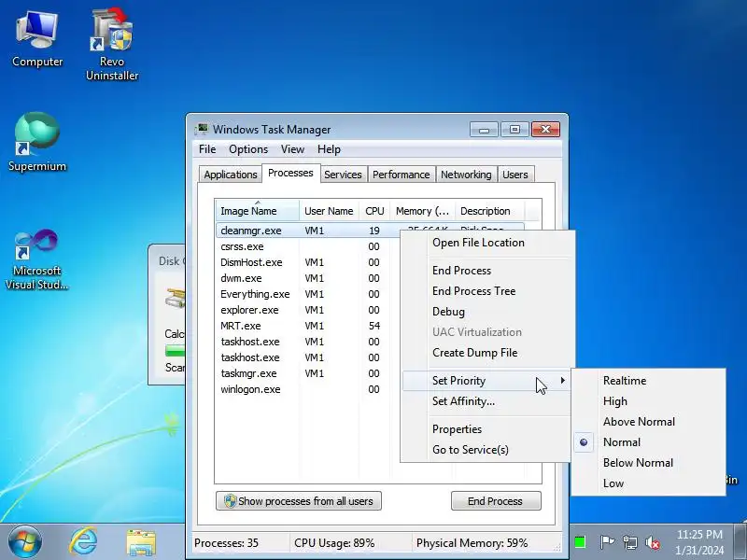
Task: Open the View menu
Action: 292,149
